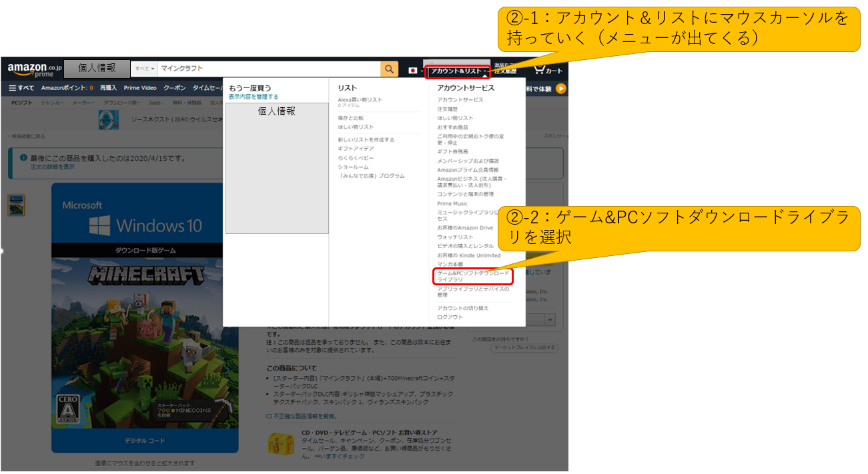Image resolution: width=868 pixels, height=474 pixels.
Task: Click ログアウト to sign out
Action: pyautogui.click(x=450, y=317)
